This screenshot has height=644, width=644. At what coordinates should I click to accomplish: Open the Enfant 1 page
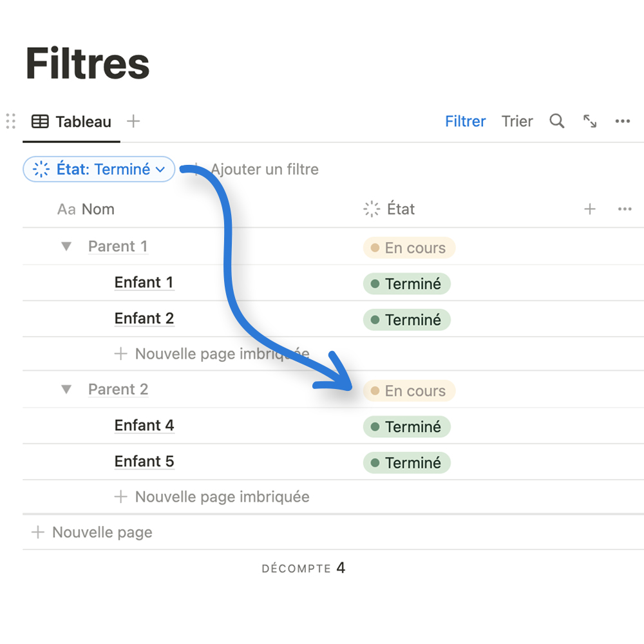click(144, 283)
